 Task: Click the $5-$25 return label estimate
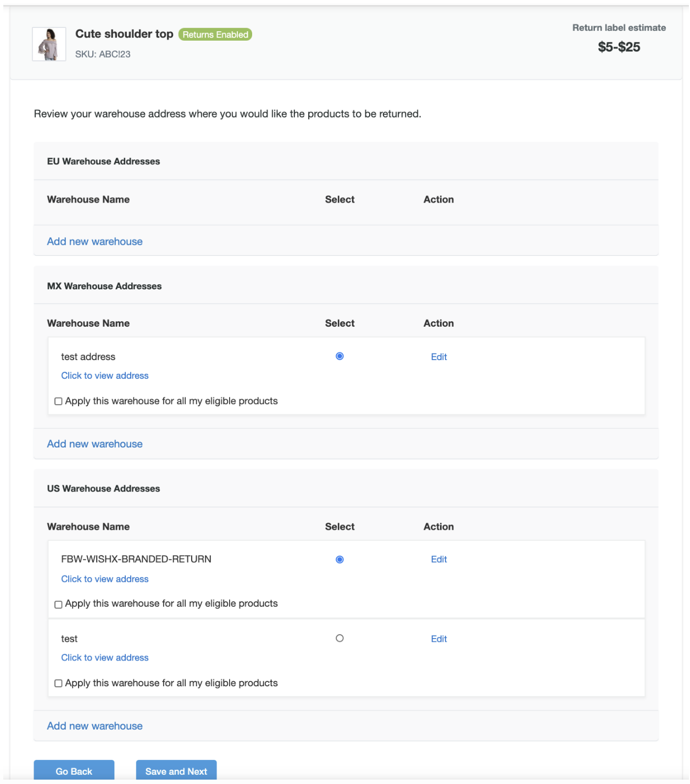click(619, 47)
